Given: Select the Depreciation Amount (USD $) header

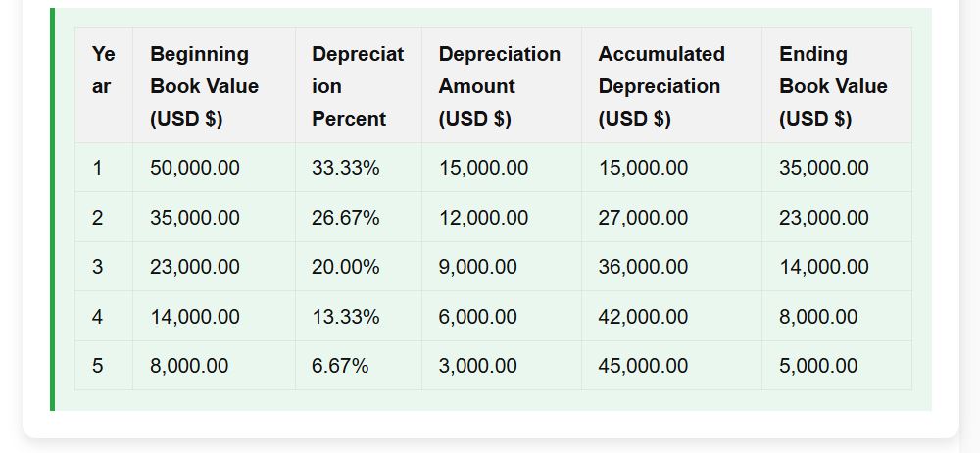Looking at the screenshot, I should (x=501, y=85).
